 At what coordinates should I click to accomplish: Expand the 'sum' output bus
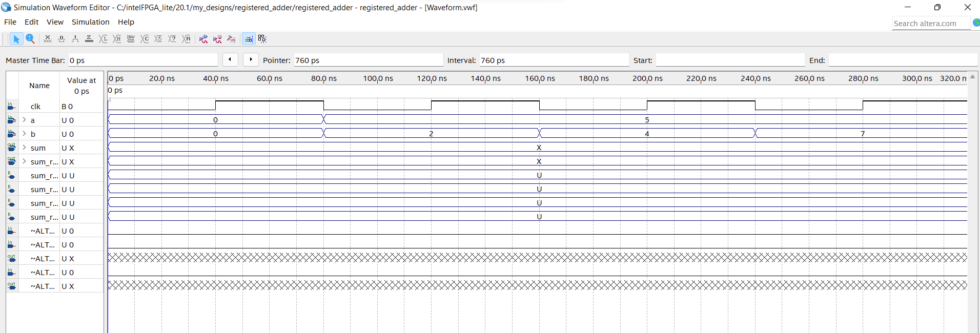pyautogui.click(x=24, y=148)
